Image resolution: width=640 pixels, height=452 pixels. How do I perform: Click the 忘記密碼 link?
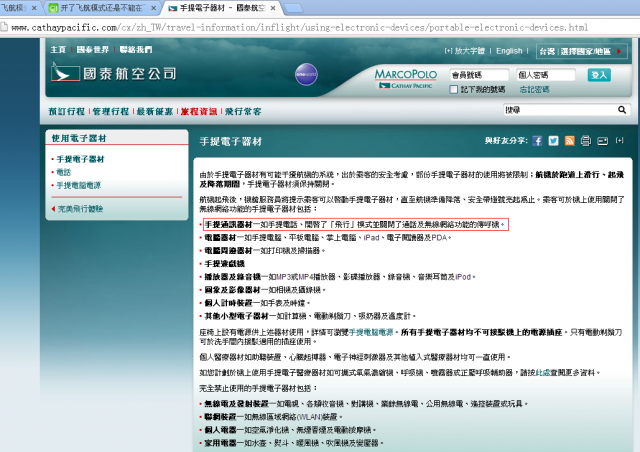[x=534, y=89]
